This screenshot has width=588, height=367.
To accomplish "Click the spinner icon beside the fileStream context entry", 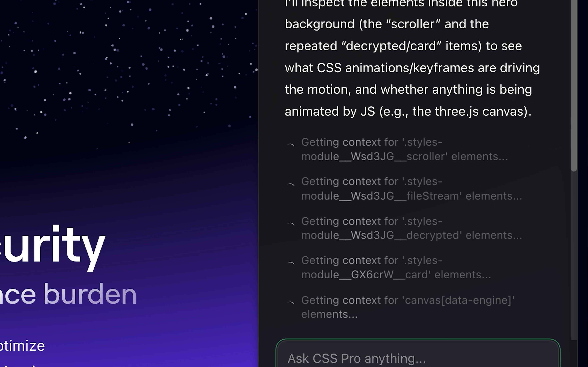I will 291,184.
